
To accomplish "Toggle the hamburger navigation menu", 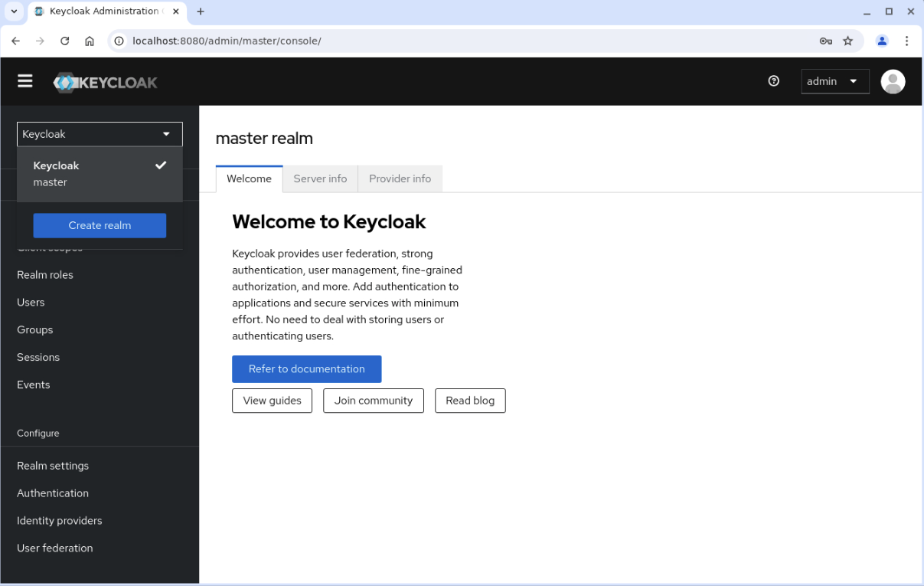I will 25,81.
